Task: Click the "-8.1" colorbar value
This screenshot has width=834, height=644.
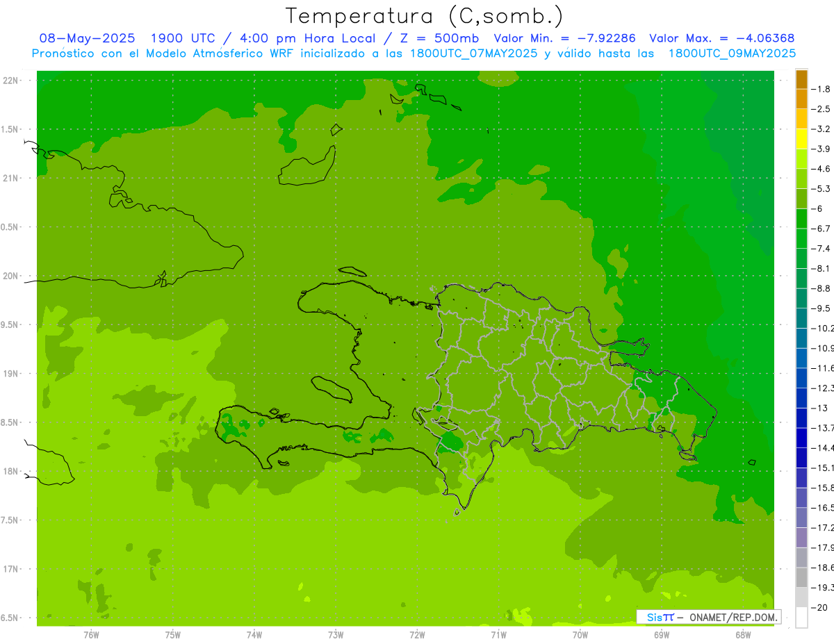Action: click(x=821, y=268)
